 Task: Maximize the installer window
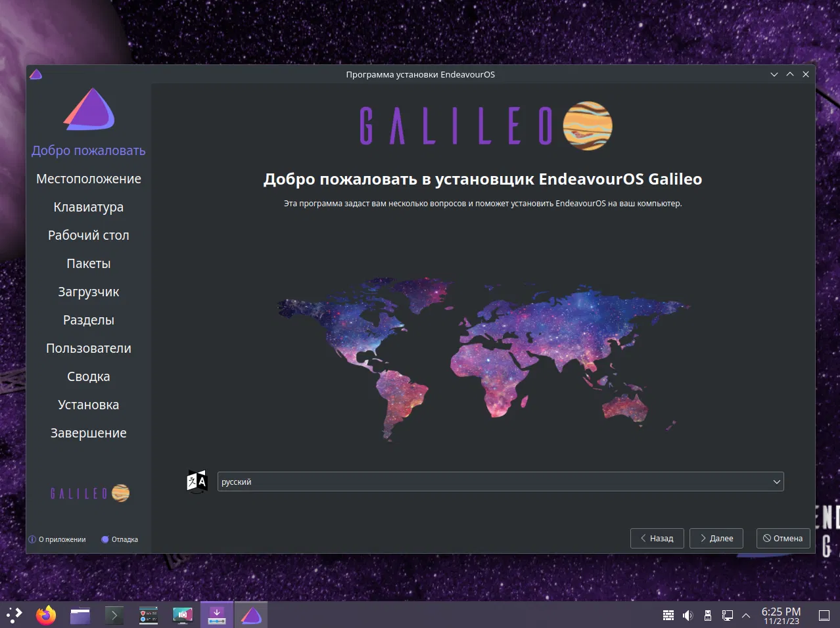coord(790,74)
